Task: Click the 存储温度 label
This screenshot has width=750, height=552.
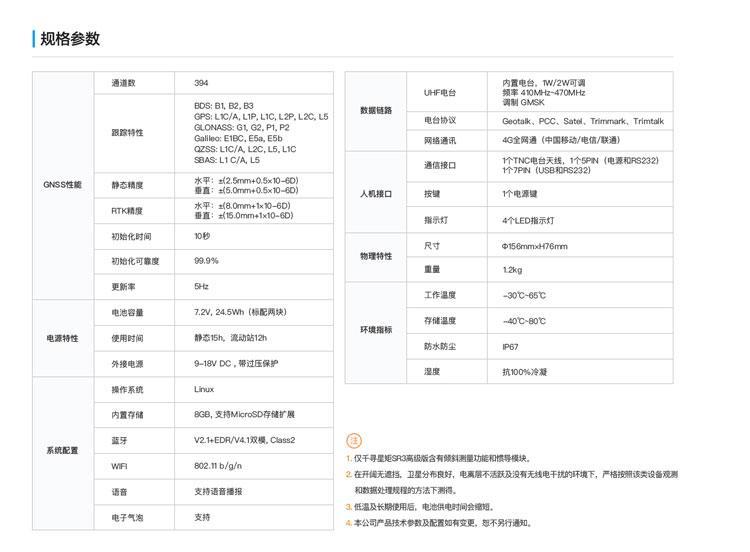Action: coord(440,320)
